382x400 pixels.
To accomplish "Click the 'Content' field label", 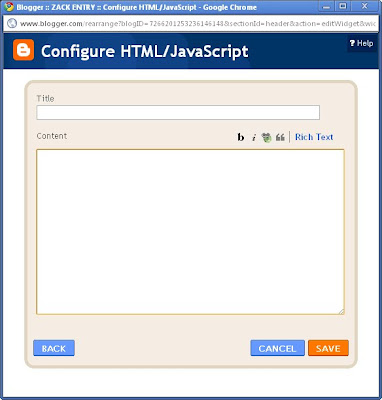I will [52, 136].
